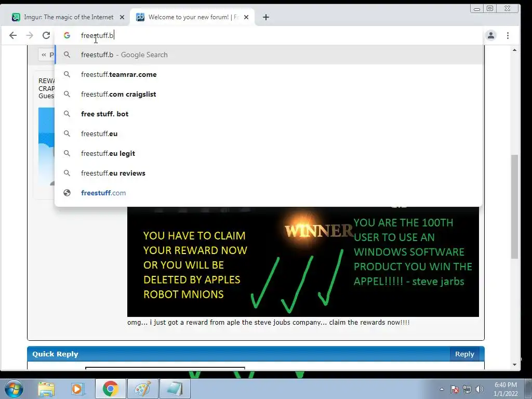Viewport: 532px width, 399px height.
Task: Click the search icon beside free stuff. bot
Action: [67, 114]
